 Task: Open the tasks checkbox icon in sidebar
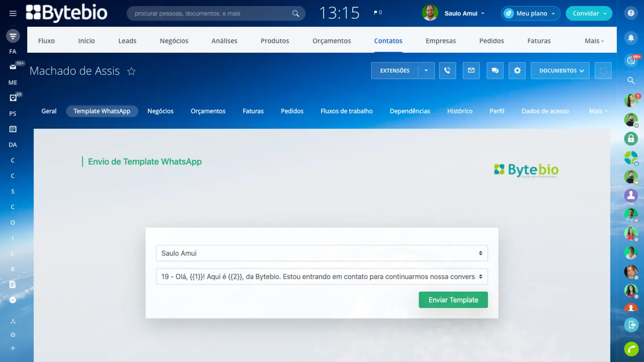[x=13, y=98]
